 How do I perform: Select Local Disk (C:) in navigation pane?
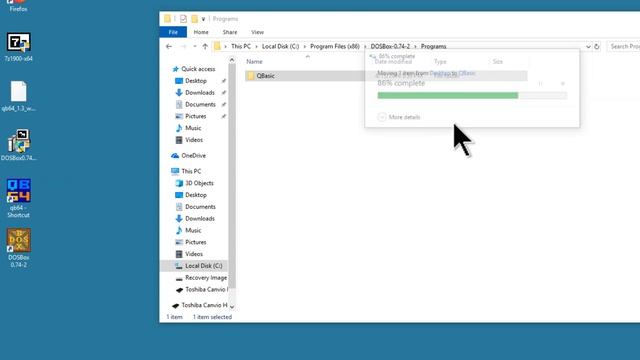pyautogui.click(x=194, y=266)
